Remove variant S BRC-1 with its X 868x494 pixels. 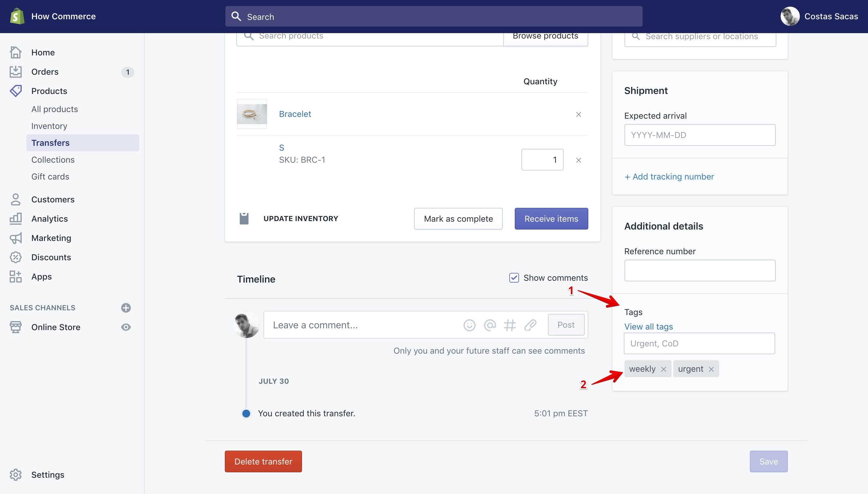tap(578, 160)
